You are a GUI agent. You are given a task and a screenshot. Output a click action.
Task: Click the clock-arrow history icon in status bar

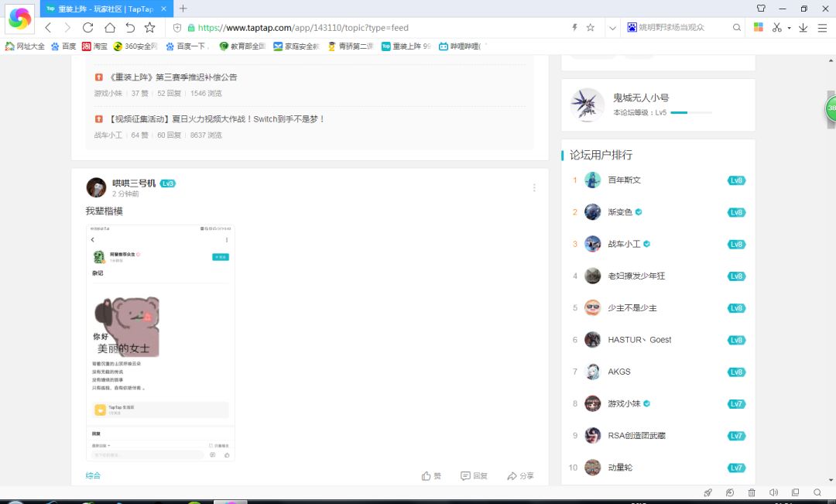click(730, 493)
